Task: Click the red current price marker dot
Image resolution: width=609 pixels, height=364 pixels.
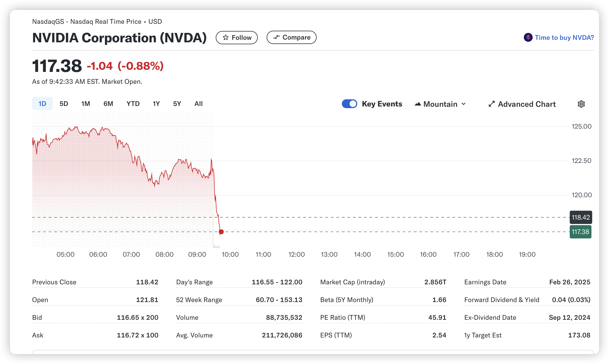Action: coord(221,232)
